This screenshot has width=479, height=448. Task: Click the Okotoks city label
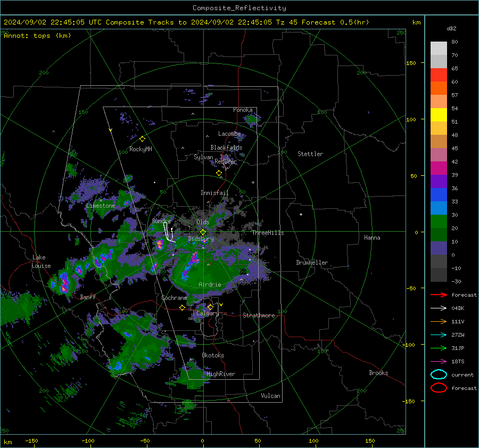213,355
